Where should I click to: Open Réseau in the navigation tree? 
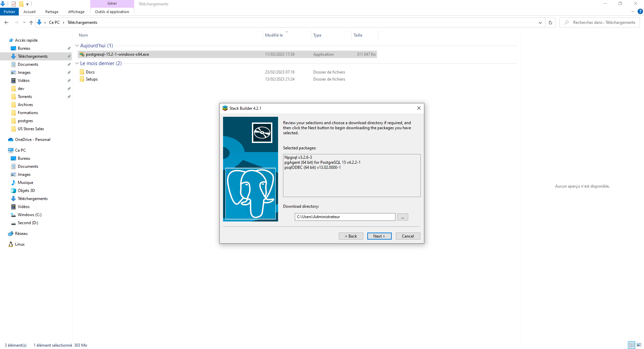coord(21,234)
